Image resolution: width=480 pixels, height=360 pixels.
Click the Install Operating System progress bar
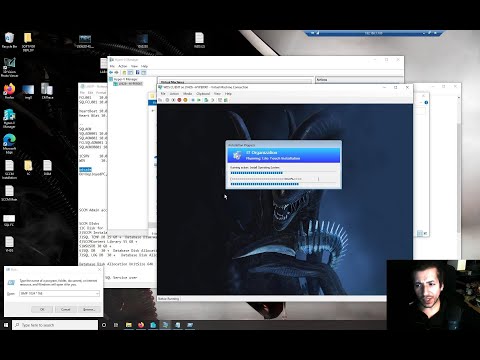tap(283, 173)
